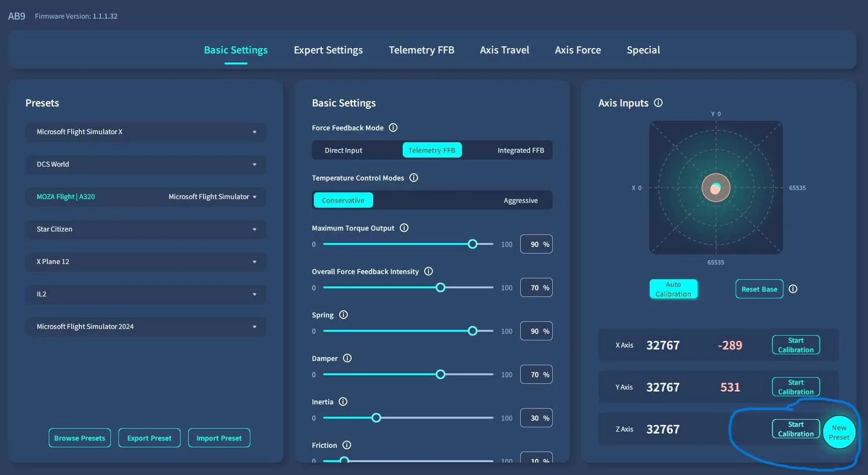The width and height of the screenshot is (868, 475).
Task: Expand the MOZA Flight A320 preset dropdown
Action: pyautogui.click(x=146, y=197)
